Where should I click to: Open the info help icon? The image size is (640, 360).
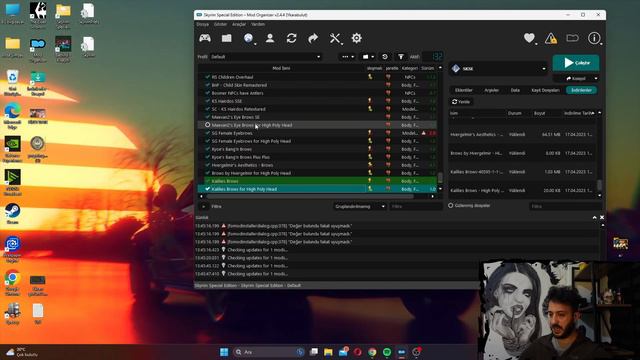tap(594, 38)
